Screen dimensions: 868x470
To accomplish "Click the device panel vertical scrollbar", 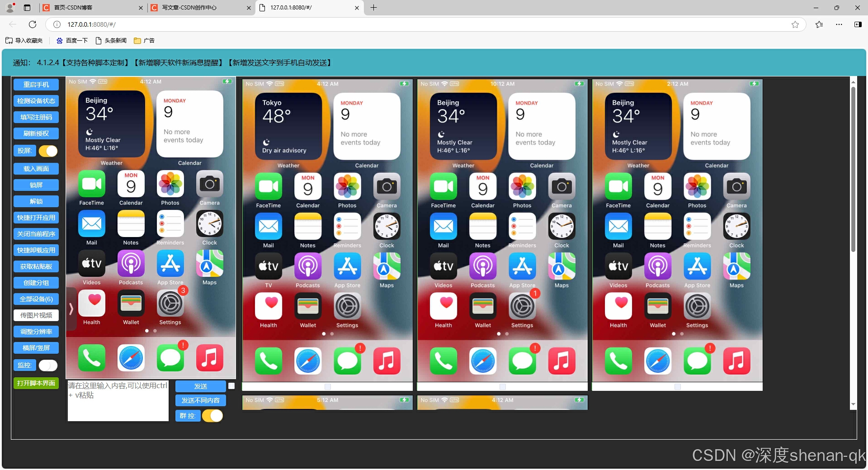I will (853, 170).
